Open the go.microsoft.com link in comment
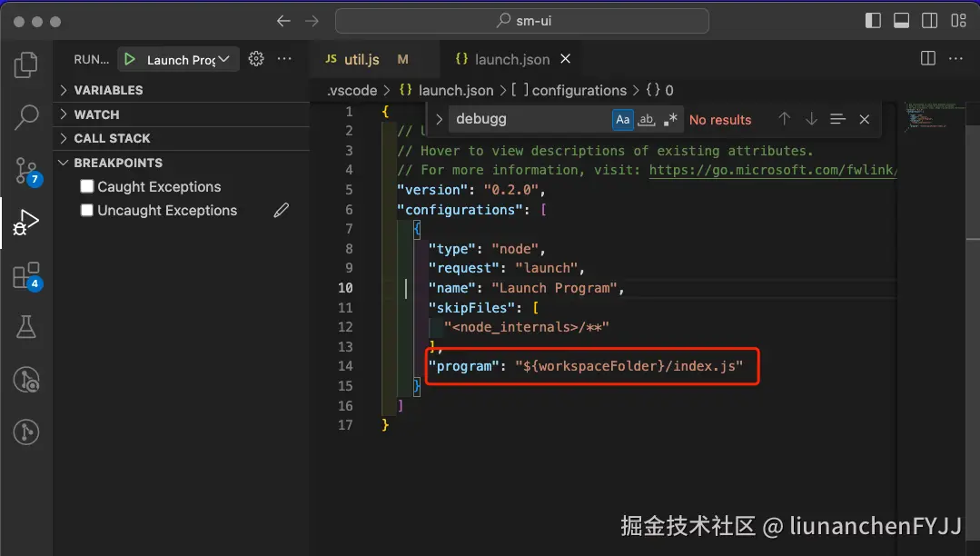980x556 pixels. coord(773,170)
